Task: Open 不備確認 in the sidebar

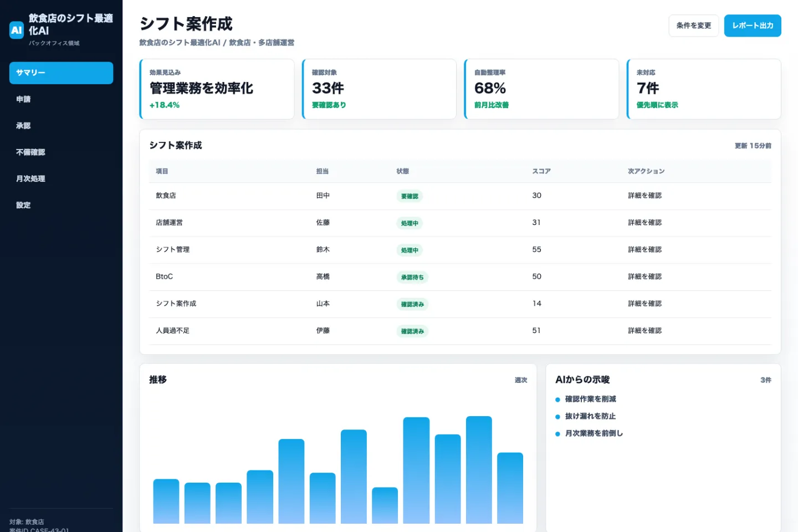Action: pyautogui.click(x=61, y=152)
